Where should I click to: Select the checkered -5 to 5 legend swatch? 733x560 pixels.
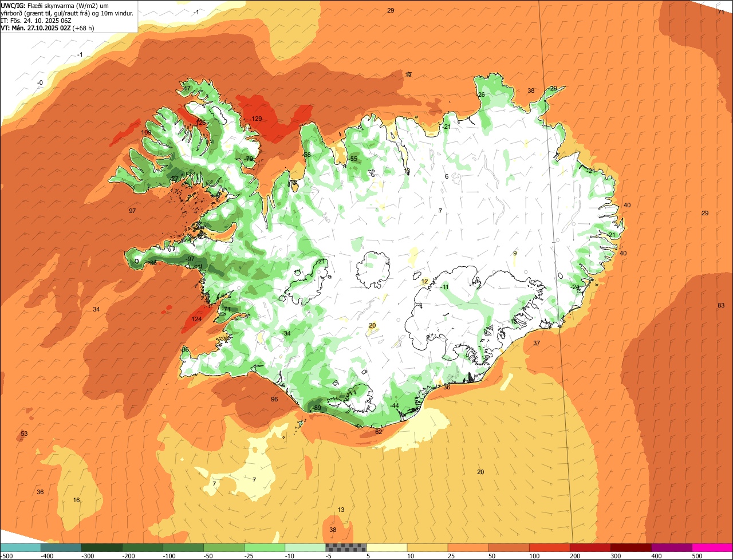coord(346,547)
